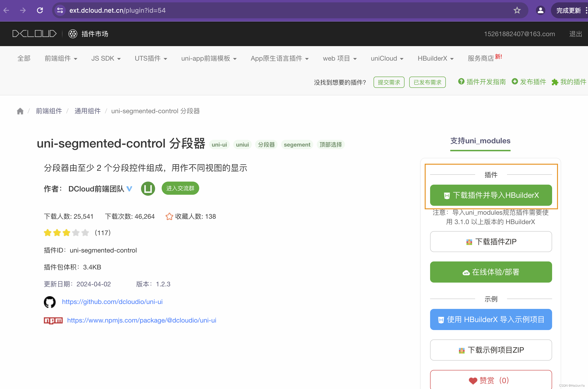Click 前端组件 in the breadcrumb

tap(49, 111)
